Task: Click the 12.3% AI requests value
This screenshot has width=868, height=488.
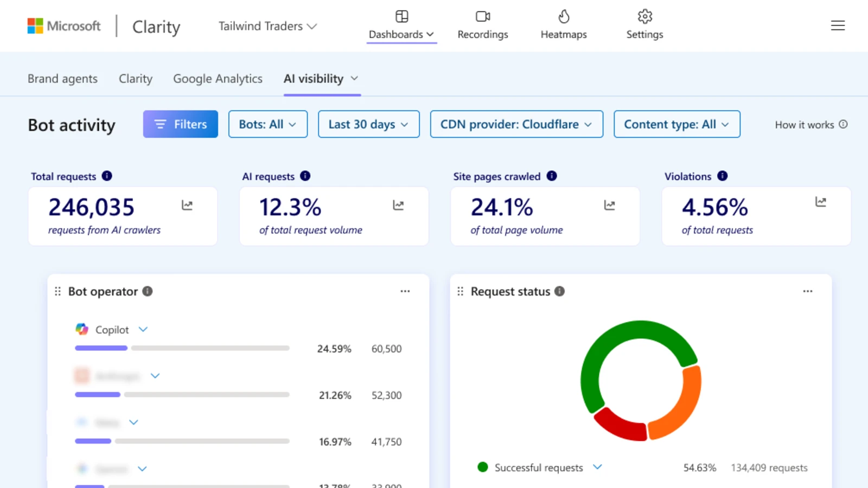Action: [290, 207]
